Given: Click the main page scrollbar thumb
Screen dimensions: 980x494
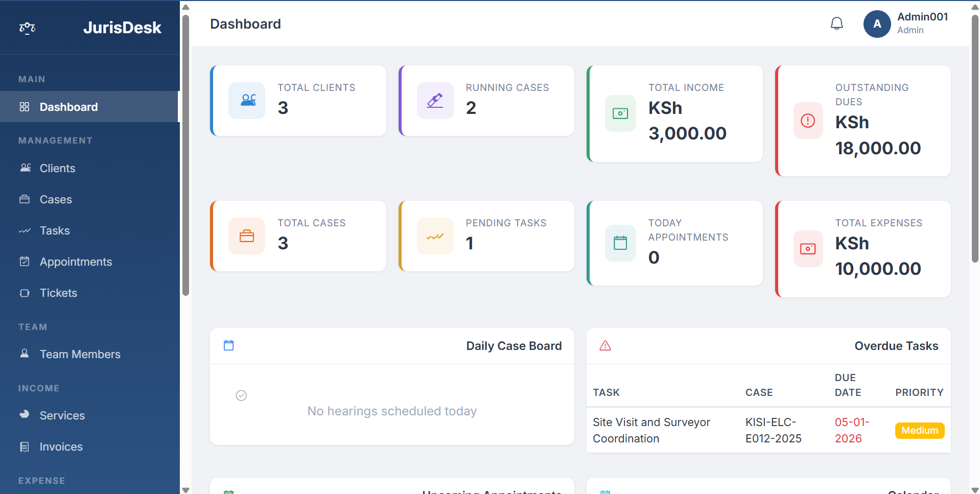Looking at the screenshot, I should (x=975, y=138).
